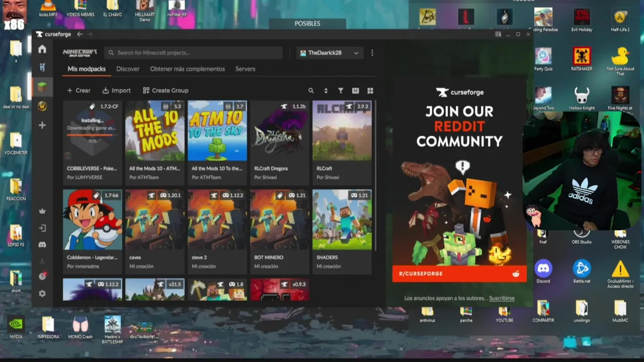Open the steve 2 modpack card
644x362 pixels.
coord(217,231)
